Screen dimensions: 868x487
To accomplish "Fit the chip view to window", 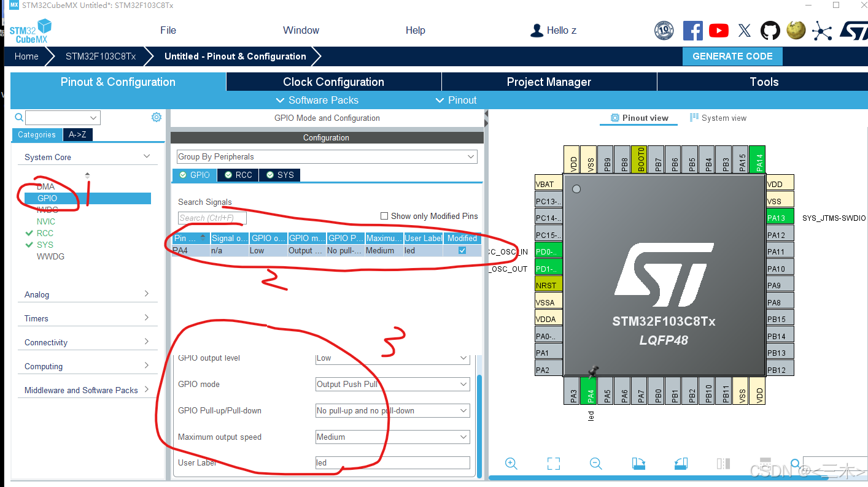I will click(x=553, y=464).
